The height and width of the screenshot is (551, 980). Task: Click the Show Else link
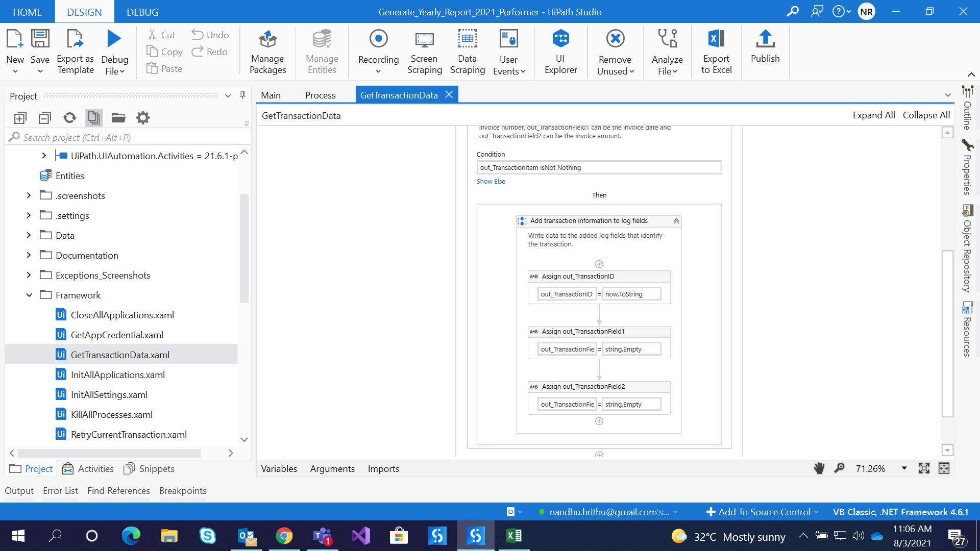pyautogui.click(x=491, y=182)
